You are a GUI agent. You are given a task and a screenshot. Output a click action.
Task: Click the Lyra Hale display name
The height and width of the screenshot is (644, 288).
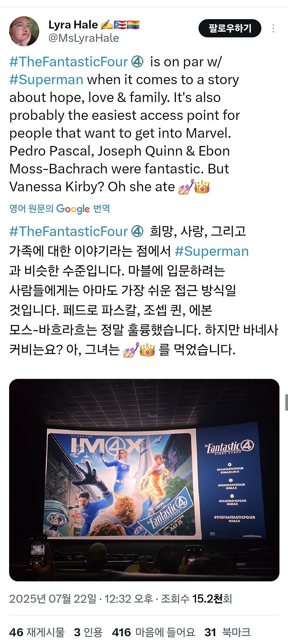[x=73, y=25]
